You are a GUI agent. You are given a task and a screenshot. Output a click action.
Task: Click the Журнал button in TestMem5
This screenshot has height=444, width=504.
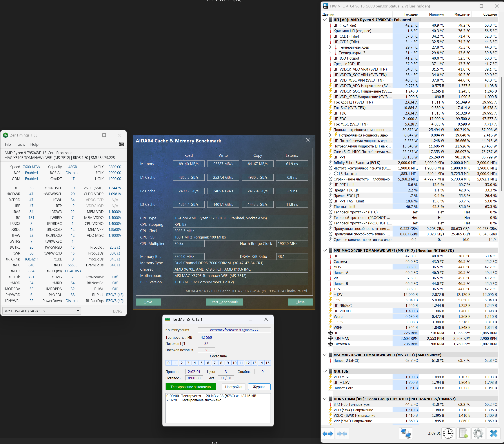point(259,387)
